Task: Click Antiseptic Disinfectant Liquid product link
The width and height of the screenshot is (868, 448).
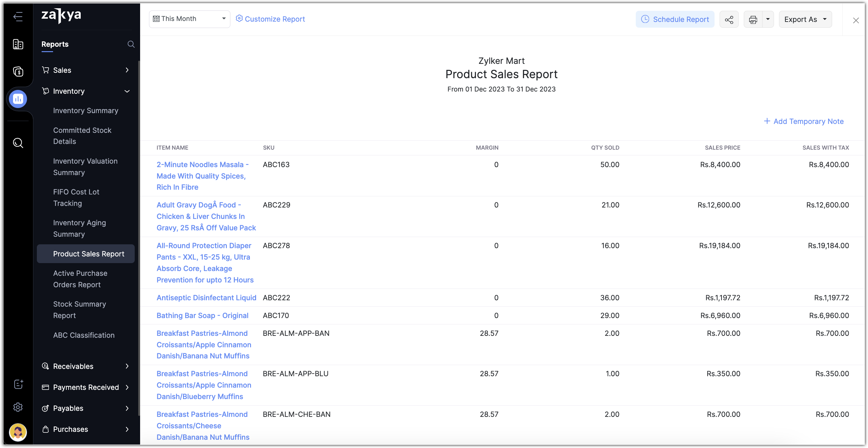Action: pos(207,297)
